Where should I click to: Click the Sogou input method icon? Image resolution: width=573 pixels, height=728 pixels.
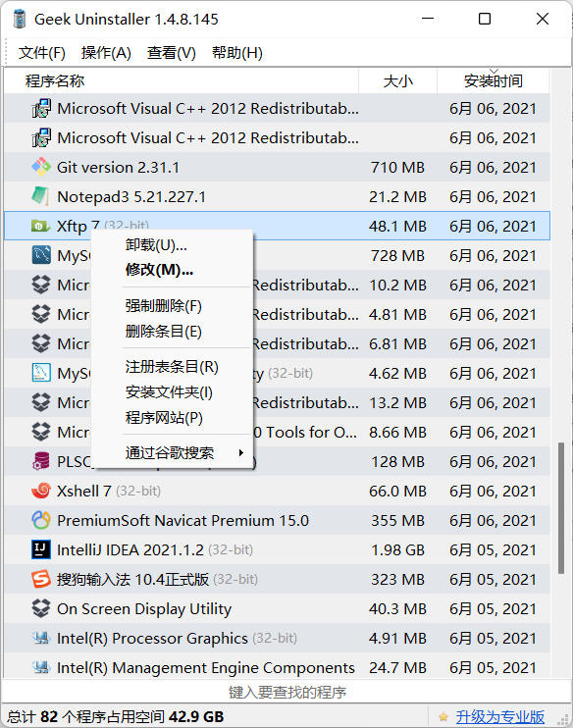point(41,579)
